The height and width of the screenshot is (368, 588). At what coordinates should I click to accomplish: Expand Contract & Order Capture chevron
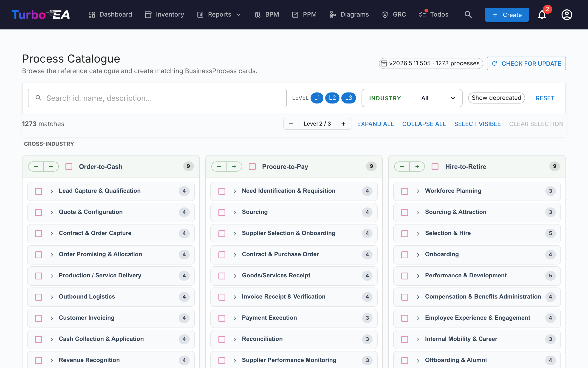pos(52,234)
